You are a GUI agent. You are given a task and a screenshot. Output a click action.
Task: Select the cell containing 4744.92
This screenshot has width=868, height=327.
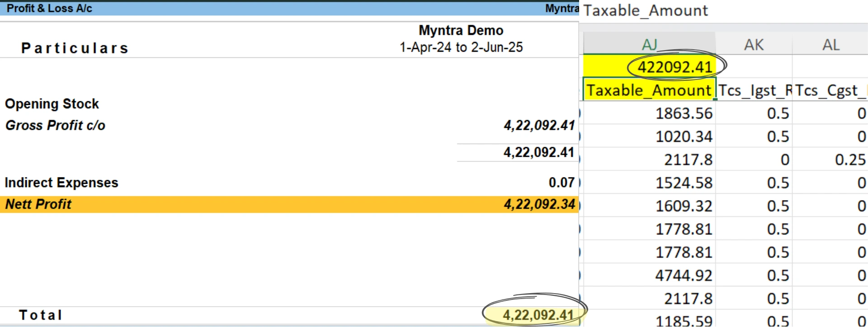(684, 275)
